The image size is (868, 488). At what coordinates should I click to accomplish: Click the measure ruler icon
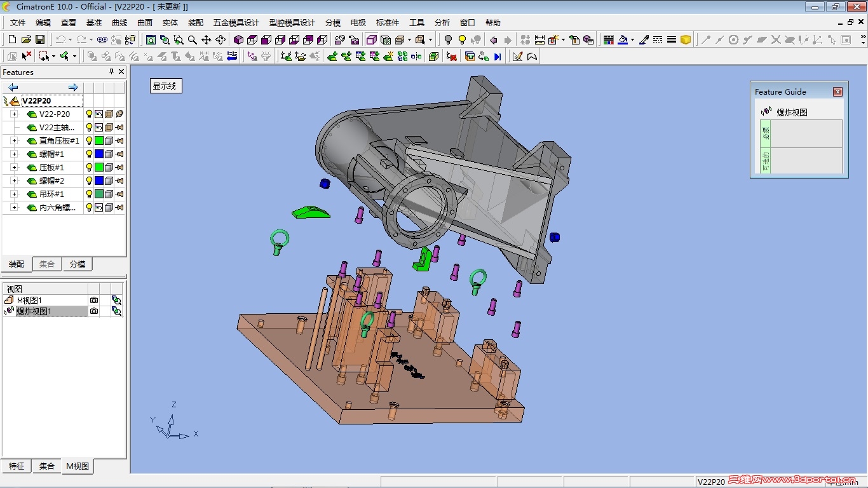click(x=539, y=39)
